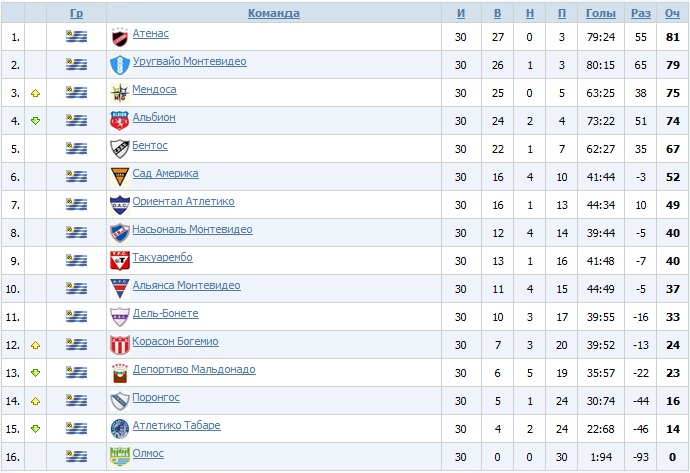This screenshot has height=473, width=690.
Task: Click up arrow indicator beside Мендоса
Action: 35,93
